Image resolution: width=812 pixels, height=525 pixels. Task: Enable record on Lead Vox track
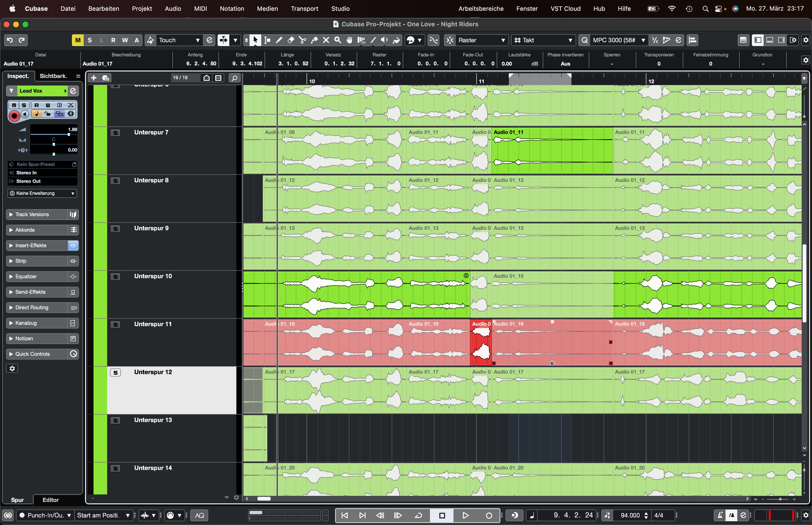(x=14, y=116)
